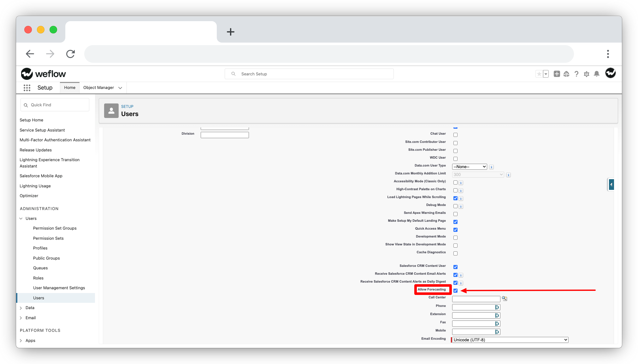The image size is (638, 364).
Task: Uncheck the Allow Forecasting checkbox
Action: coord(455,291)
